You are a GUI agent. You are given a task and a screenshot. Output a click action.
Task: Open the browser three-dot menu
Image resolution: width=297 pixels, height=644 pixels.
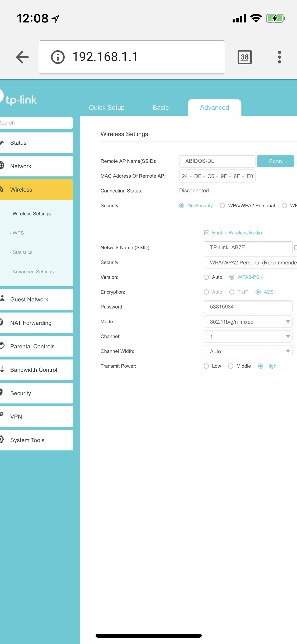(279, 57)
